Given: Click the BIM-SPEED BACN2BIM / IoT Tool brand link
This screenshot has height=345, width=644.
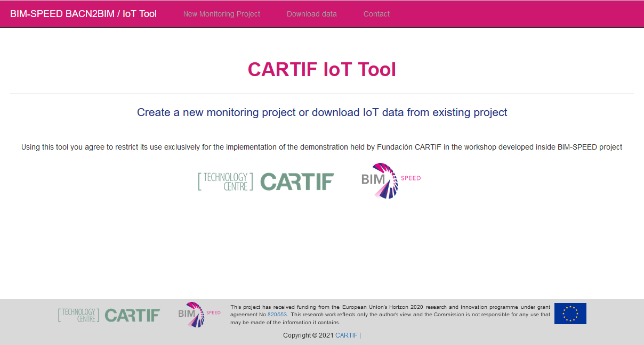Looking at the screenshot, I should pos(83,14).
